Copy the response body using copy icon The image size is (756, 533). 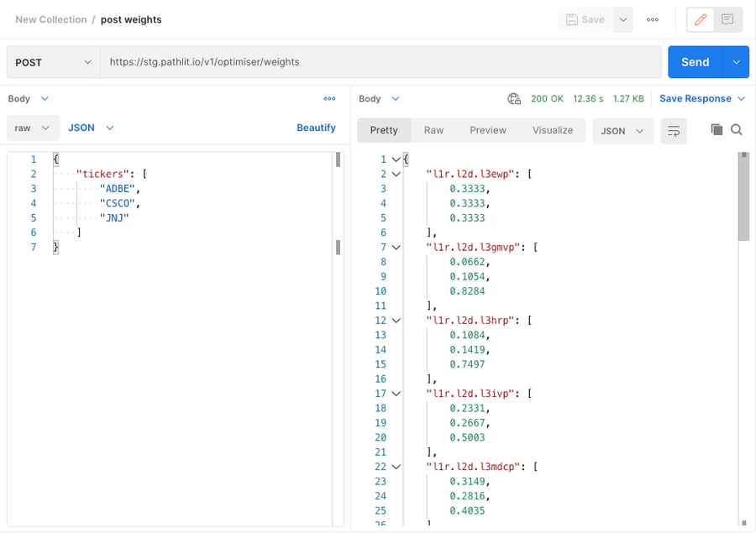(x=717, y=130)
